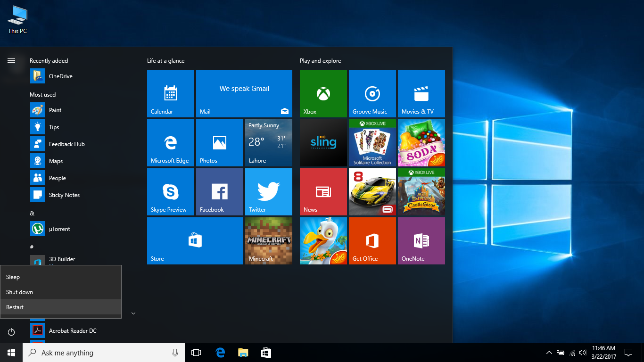Screen dimensions: 644x362
Task: Open the network Wi-Fi tray icon
Action: click(572, 353)
